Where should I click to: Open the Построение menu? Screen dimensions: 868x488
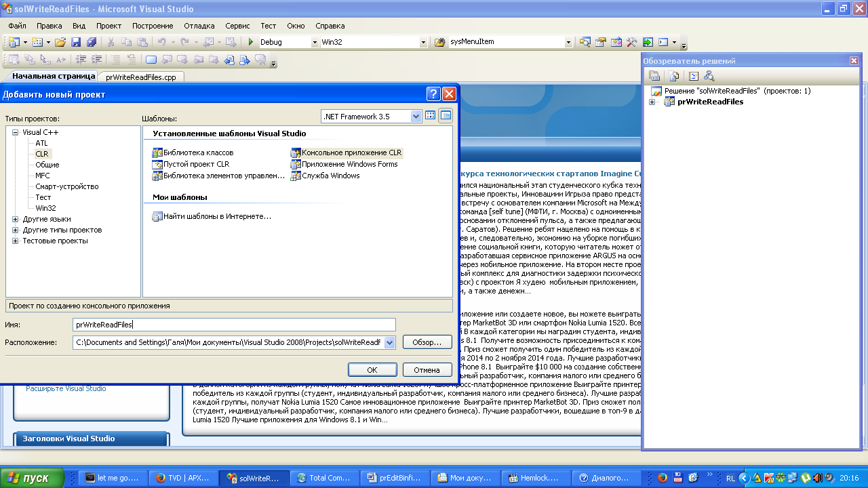click(x=153, y=26)
